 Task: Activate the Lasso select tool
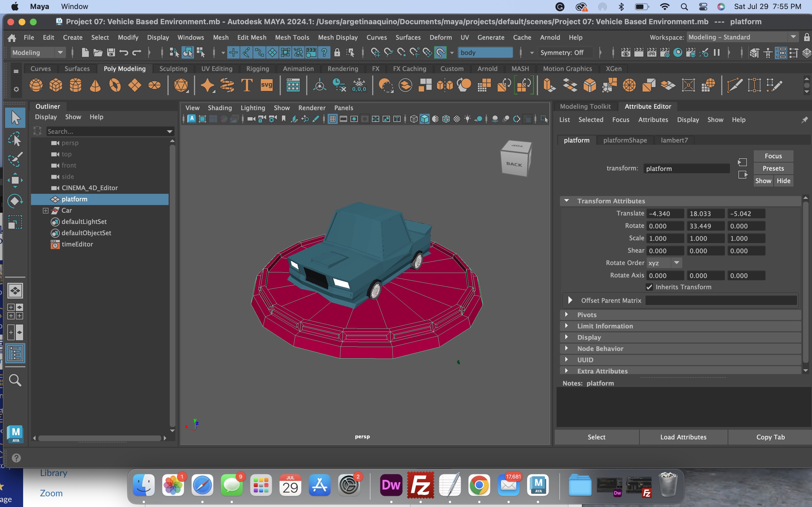[x=15, y=139]
